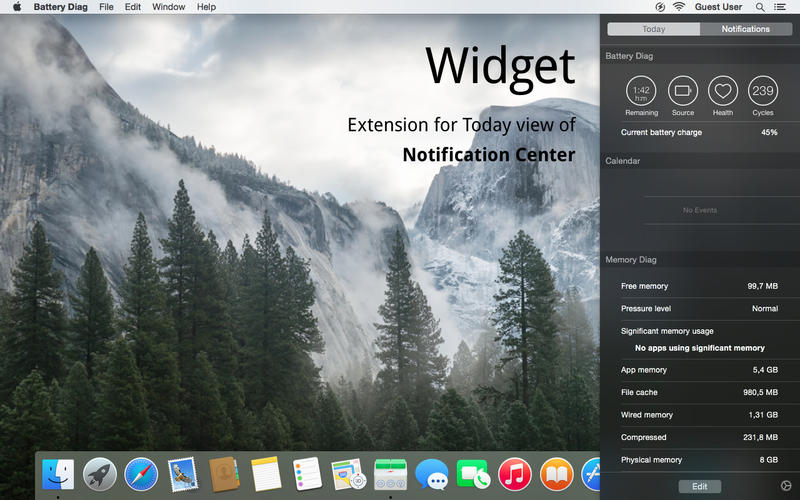This screenshot has height=500, width=800.
Task: Click the heart-shaped Health icon
Action: pyautogui.click(x=723, y=90)
